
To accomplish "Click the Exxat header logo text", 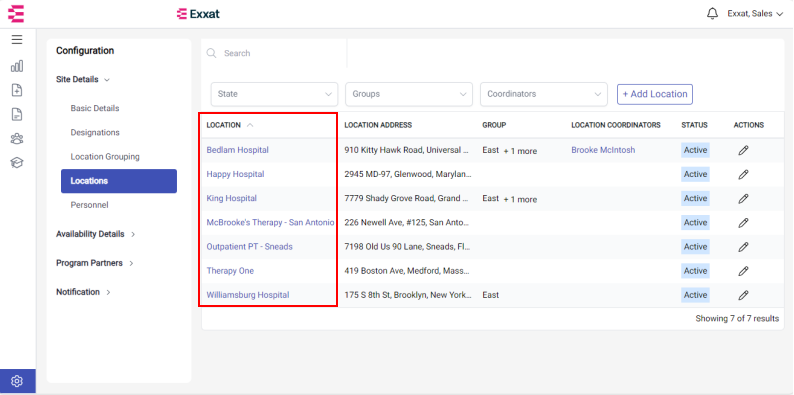I will (x=198, y=14).
